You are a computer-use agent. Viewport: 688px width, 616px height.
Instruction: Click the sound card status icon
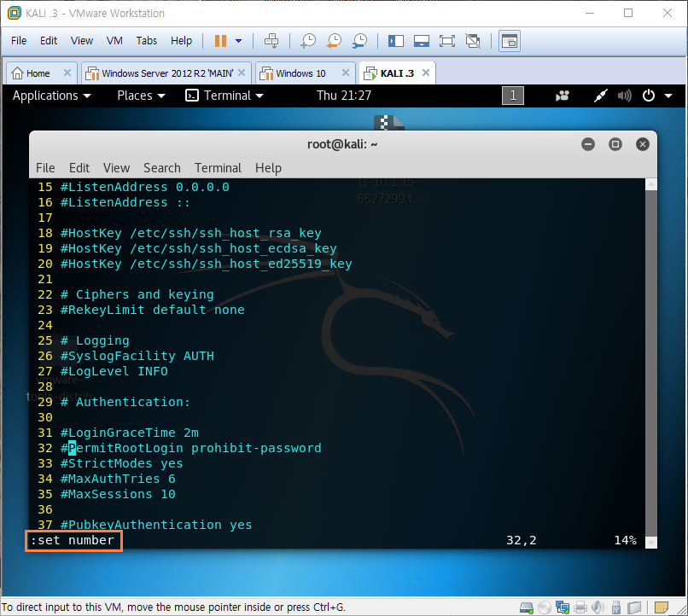coord(598,607)
